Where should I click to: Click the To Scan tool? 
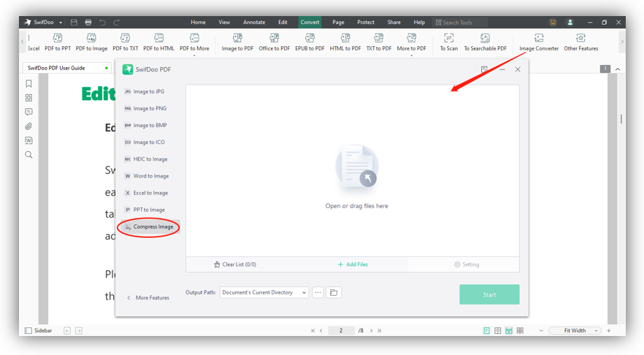coord(448,42)
